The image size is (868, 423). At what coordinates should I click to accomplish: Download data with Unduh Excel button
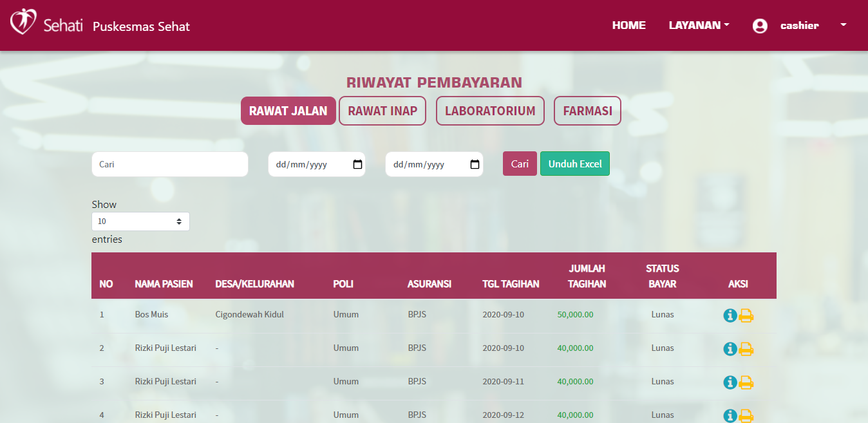pyautogui.click(x=574, y=164)
